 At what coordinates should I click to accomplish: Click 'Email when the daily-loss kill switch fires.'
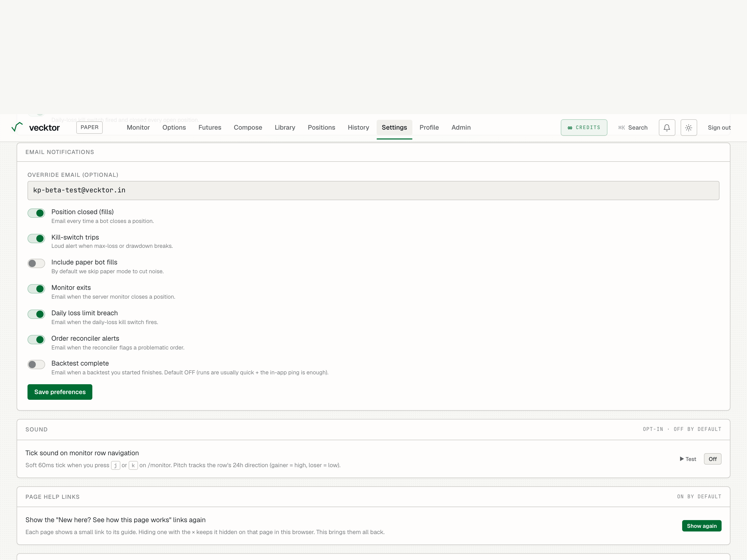(105, 322)
